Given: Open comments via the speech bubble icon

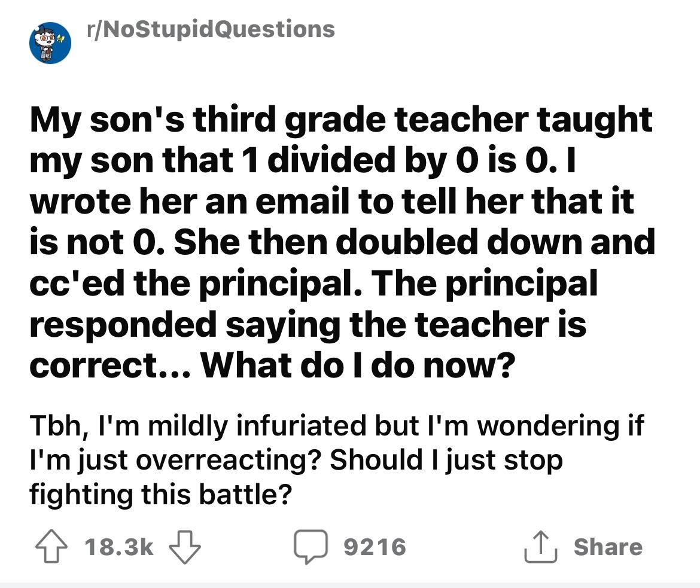Looking at the screenshot, I should coord(310,547).
